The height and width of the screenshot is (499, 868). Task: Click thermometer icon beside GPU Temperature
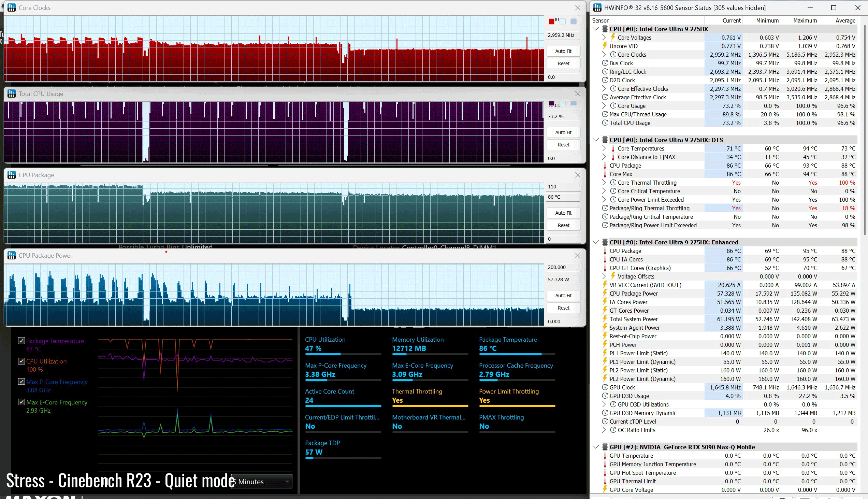[x=605, y=455]
